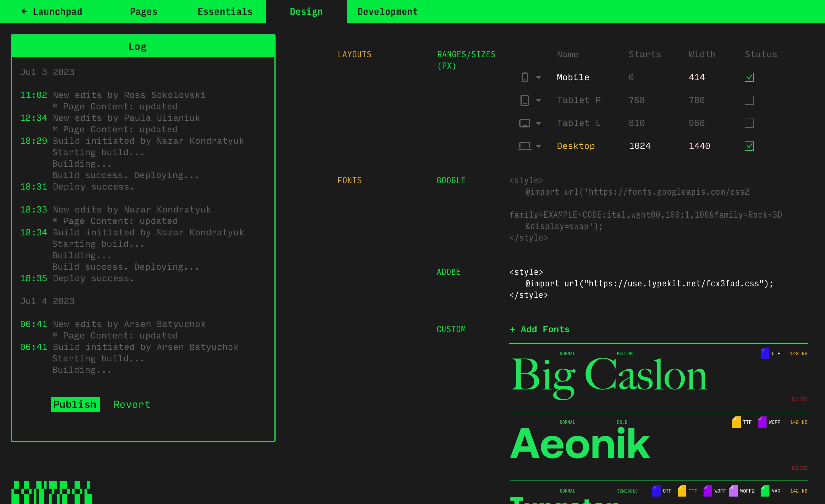
Task: Enable the Tablet P status checkbox
Action: click(x=749, y=101)
